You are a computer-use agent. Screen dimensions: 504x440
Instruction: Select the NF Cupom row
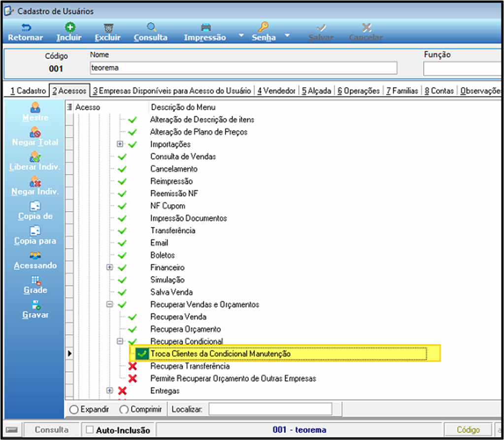[x=168, y=206]
